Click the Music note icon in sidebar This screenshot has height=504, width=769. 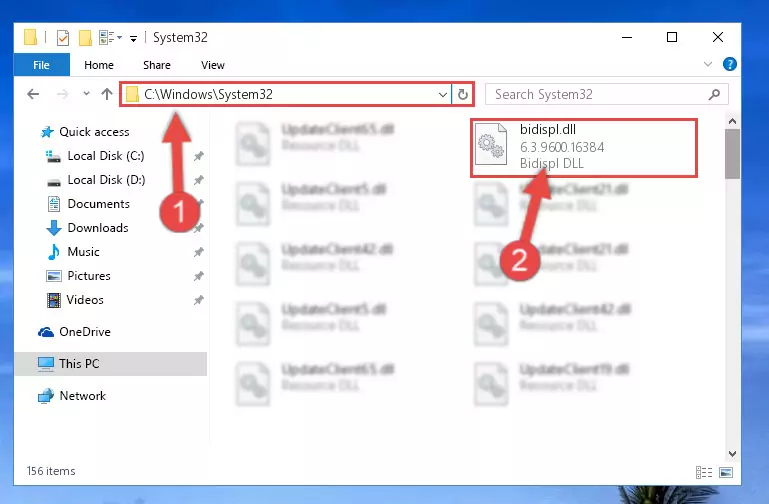point(53,252)
